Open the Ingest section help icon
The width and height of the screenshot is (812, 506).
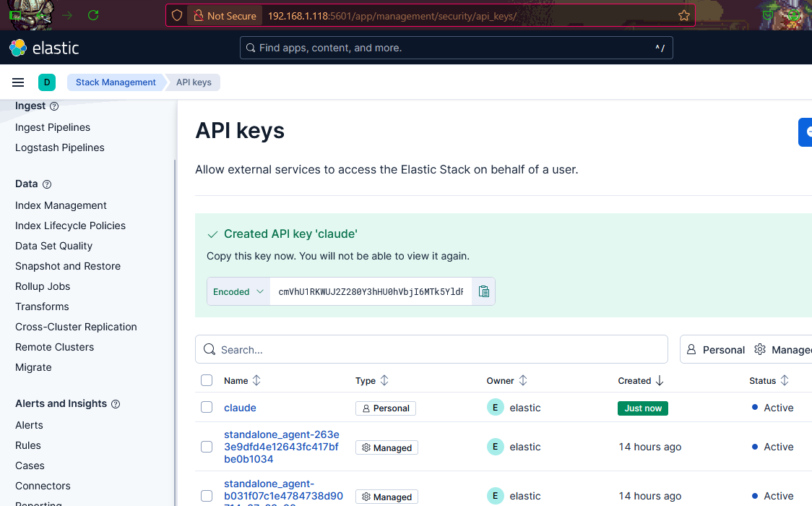[x=54, y=106]
